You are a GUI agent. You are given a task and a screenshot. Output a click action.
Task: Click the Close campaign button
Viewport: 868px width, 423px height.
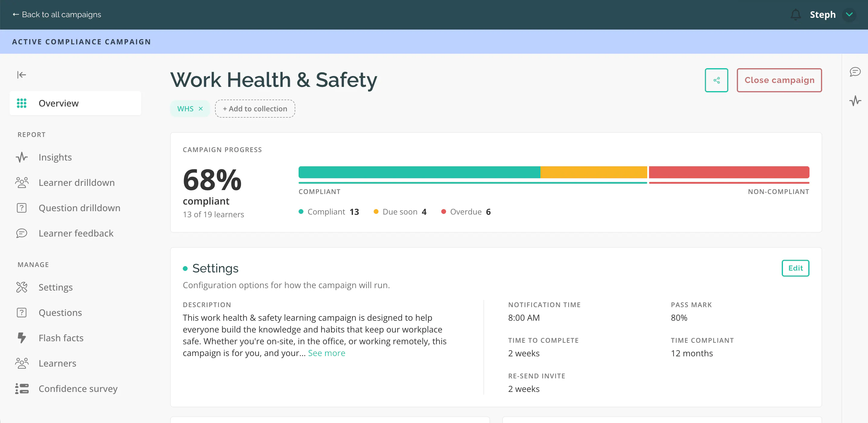coord(779,80)
